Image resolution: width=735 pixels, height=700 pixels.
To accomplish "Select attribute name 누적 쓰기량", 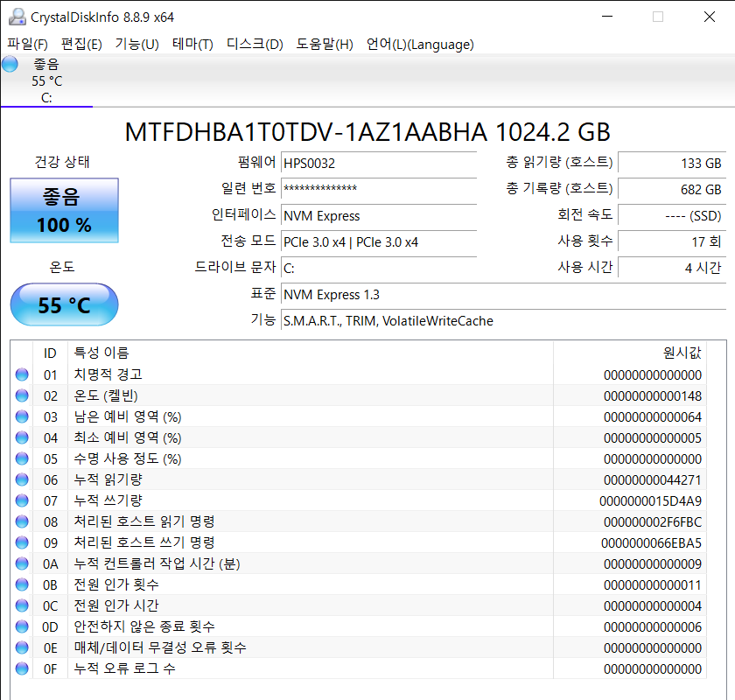I will (x=108, y=500).
